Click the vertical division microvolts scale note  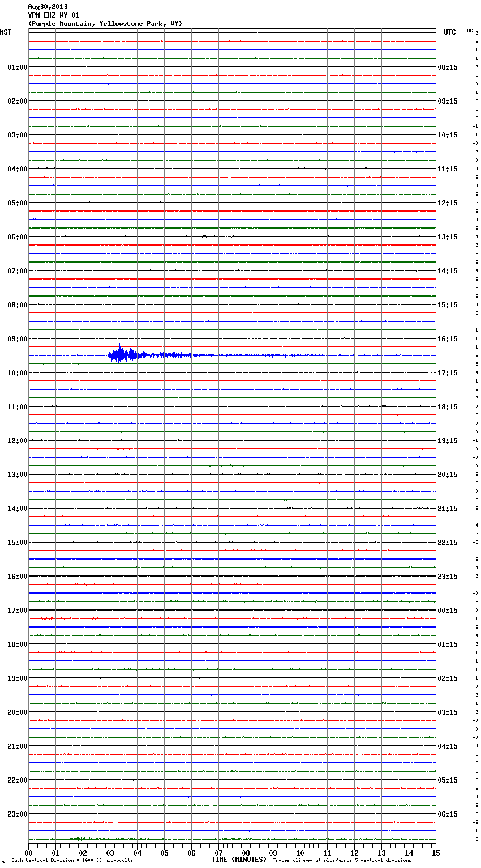[x=72, y=860]
